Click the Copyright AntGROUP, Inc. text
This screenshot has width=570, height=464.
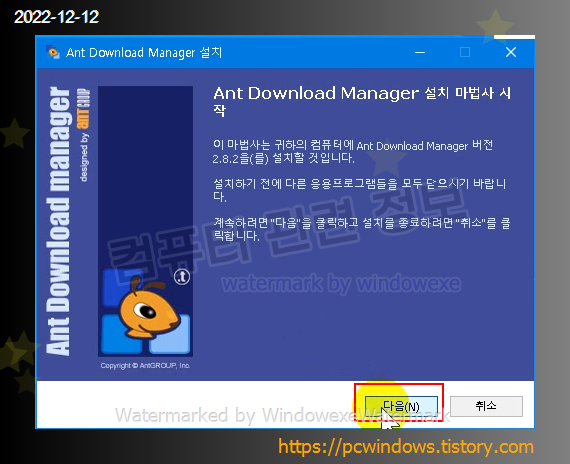point(145,365)
